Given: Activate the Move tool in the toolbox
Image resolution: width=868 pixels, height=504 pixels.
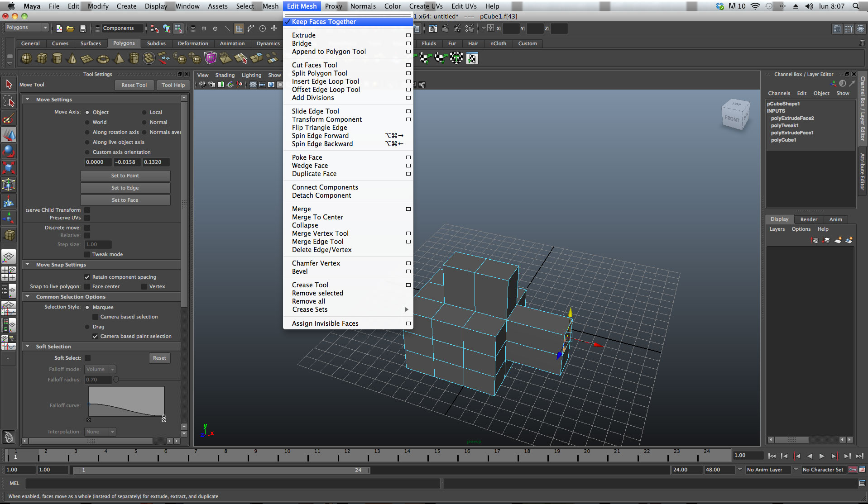Looking at the screenshot, I should click(x=9, y=135).
